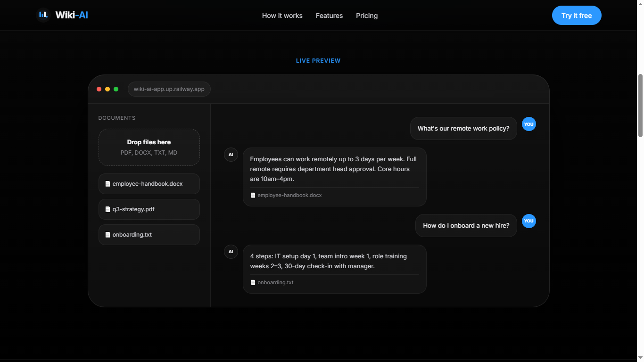Click file icon in employee-handbook.docx citation
This screenshot has width=644, height=362.
[253, 195]
